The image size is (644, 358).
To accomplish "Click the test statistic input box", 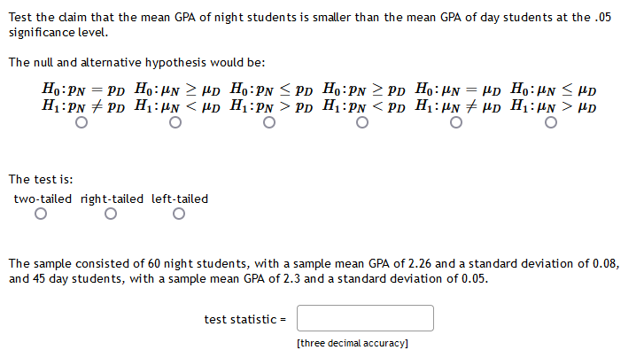I will click(365, 318).
